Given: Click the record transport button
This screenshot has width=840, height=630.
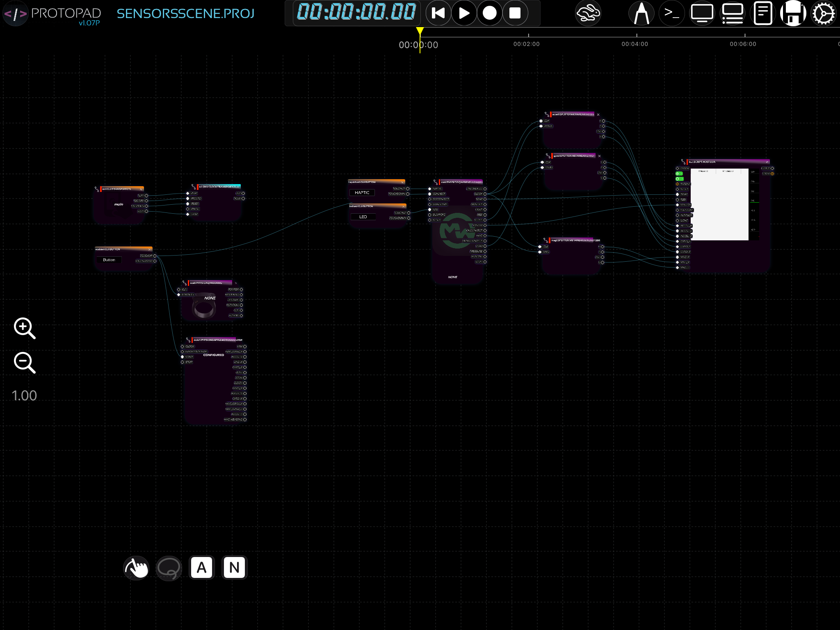Looking at the screenshot, I should pyautogui.click(x=489, y=13).
